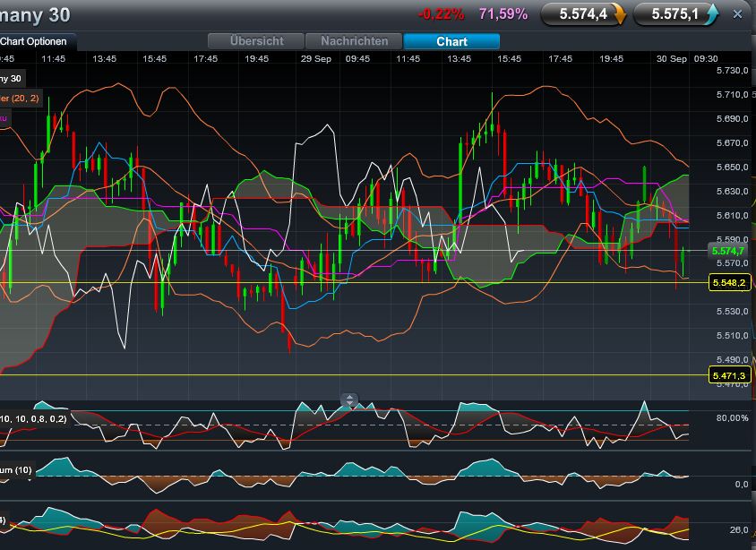Image resolution: width=756 pixels, height=550 pixels.
Task: Click the red down arrow on the sell quote
Action: tap(621, 14)
